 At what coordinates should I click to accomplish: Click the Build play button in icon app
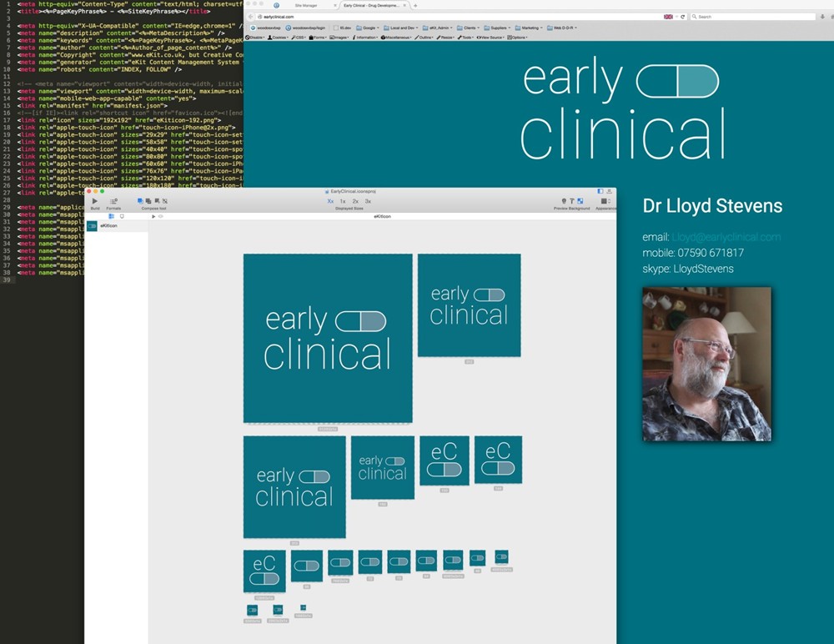pos(95,201)
